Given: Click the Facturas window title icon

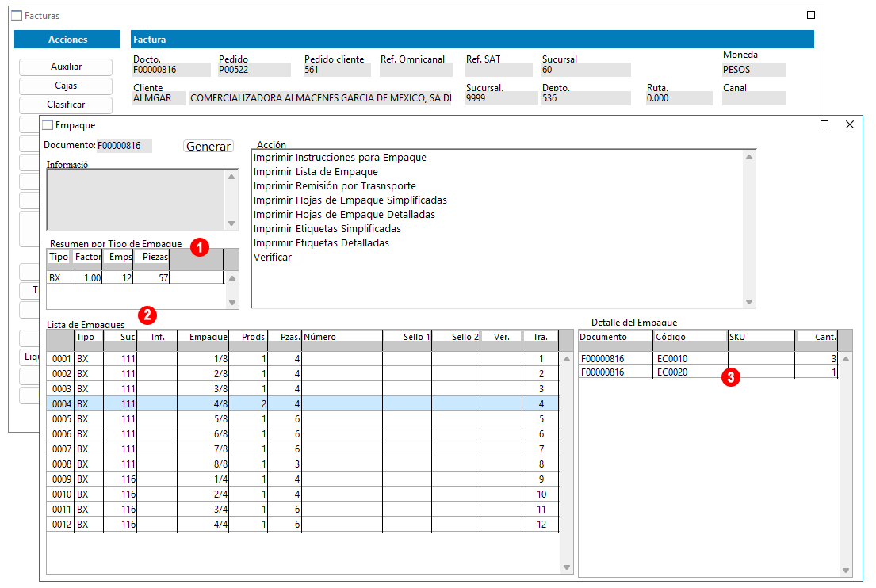Looking at the screenshot, I should tap(17, 16).
